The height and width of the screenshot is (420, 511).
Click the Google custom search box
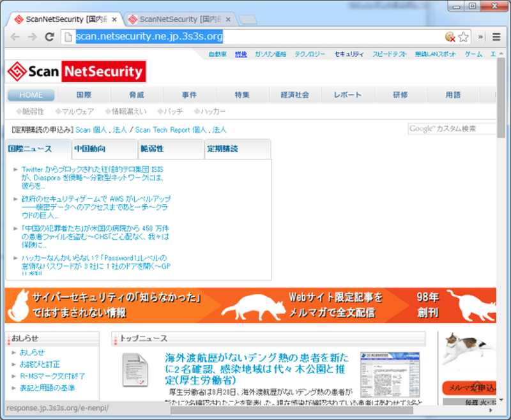point(450,129)
